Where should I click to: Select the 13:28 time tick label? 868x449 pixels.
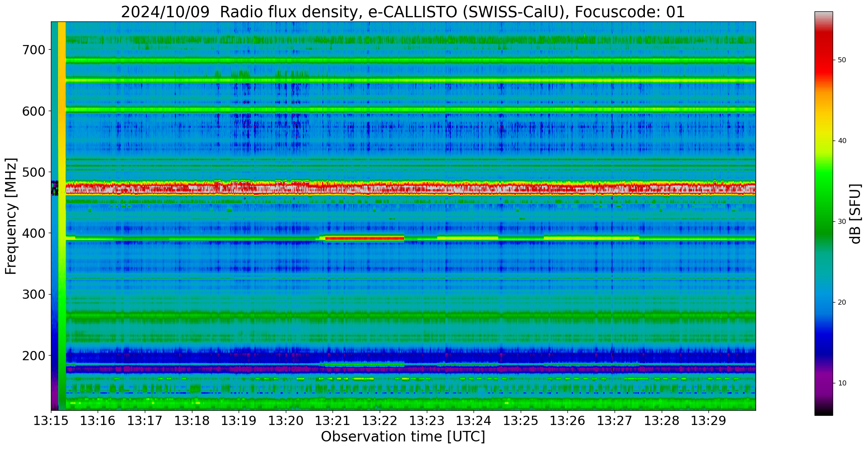[x=662, y=420]
